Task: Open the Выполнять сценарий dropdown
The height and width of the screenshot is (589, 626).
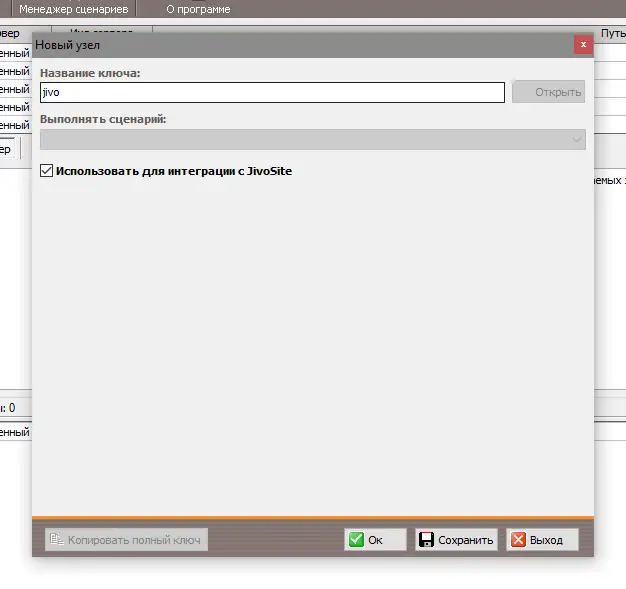Action: (313, 139)
